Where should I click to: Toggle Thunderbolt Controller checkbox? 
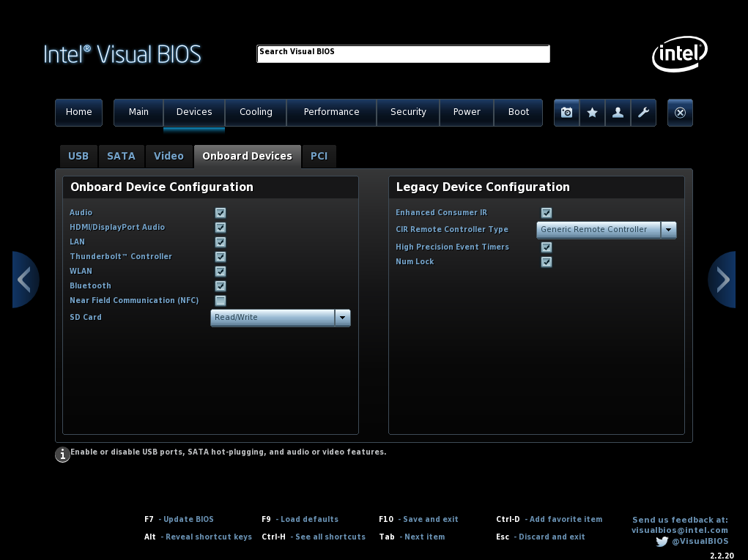[x=221, y=257]
